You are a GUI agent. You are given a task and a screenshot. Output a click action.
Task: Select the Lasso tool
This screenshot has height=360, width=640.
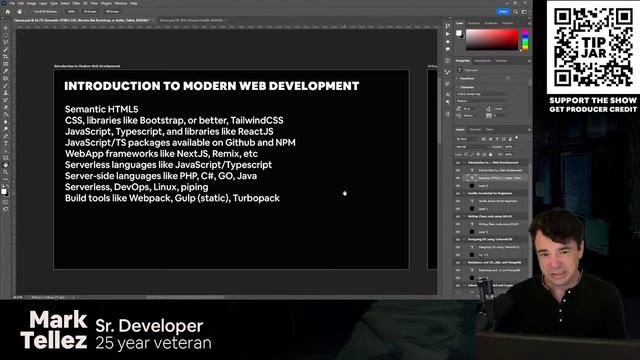click(5, 42)
